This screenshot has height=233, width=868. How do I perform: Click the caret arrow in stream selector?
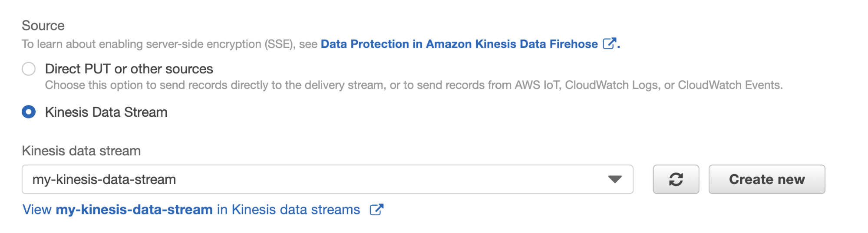point(614,179)
